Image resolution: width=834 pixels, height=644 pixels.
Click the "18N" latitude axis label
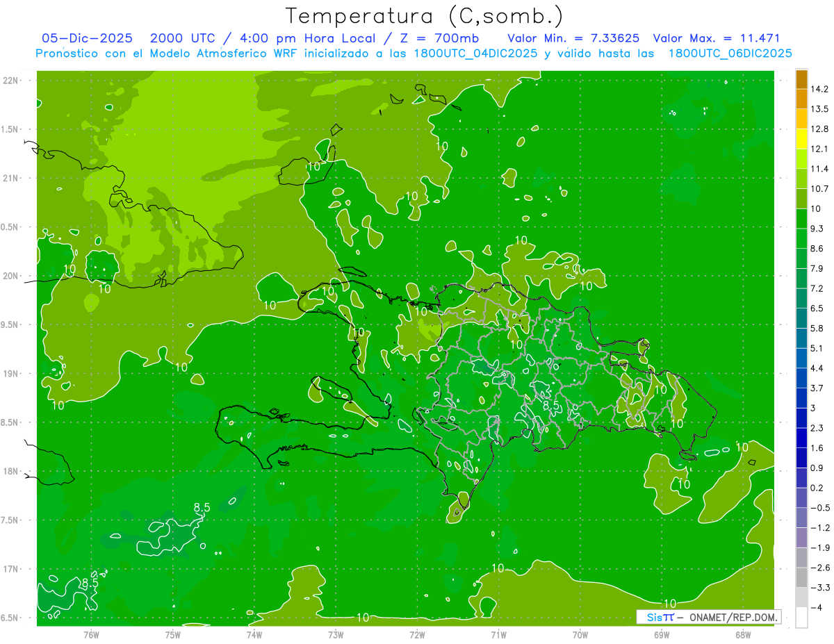10,471
